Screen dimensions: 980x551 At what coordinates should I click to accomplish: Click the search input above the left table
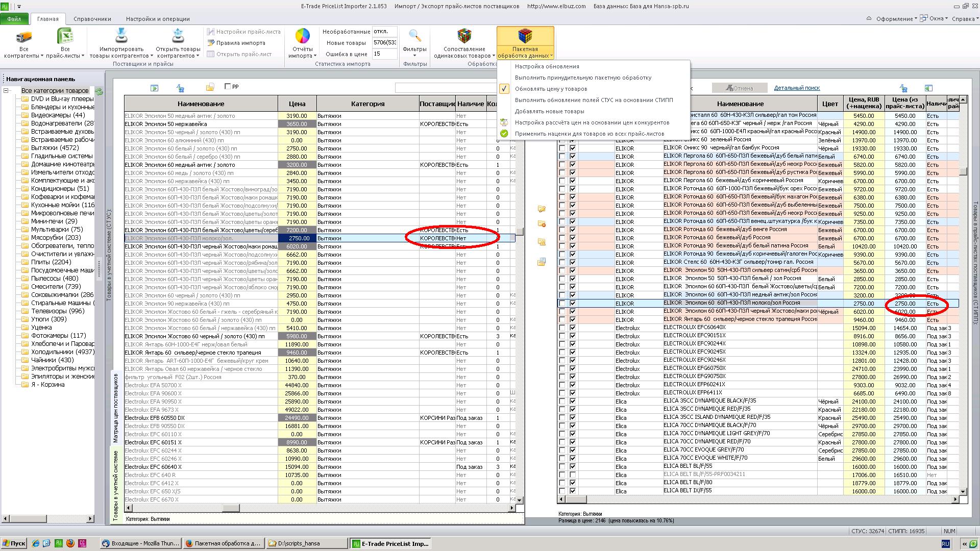pyautogui.click(x=446, y=88)
